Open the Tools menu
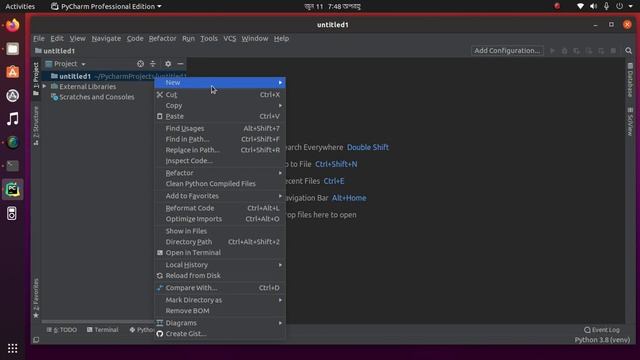 pos(209,38)
